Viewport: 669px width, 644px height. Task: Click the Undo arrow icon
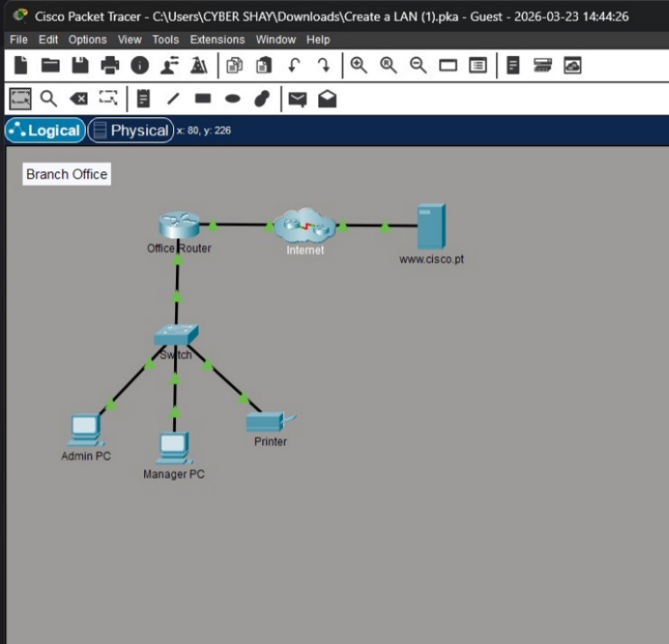[294, 66]
